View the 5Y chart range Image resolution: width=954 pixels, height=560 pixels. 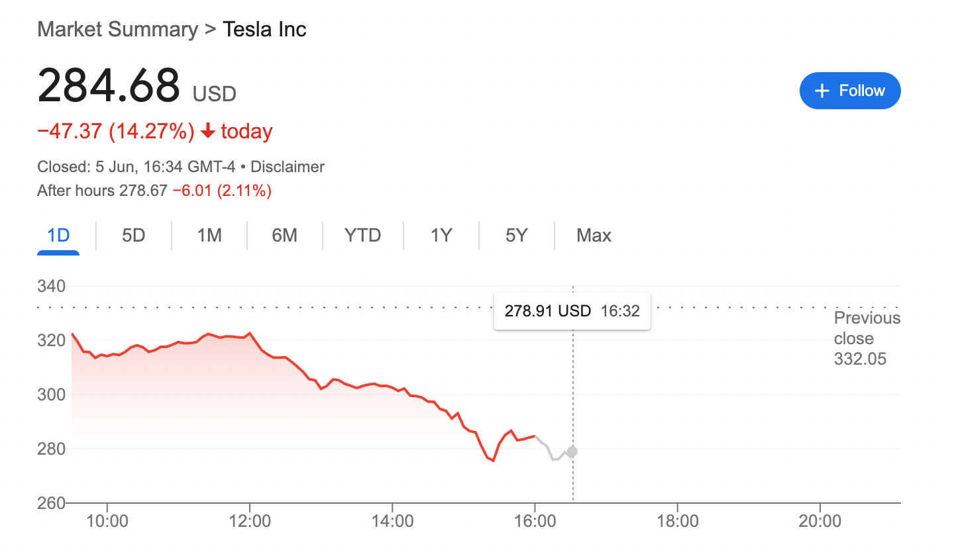click(x=516, y=236)
